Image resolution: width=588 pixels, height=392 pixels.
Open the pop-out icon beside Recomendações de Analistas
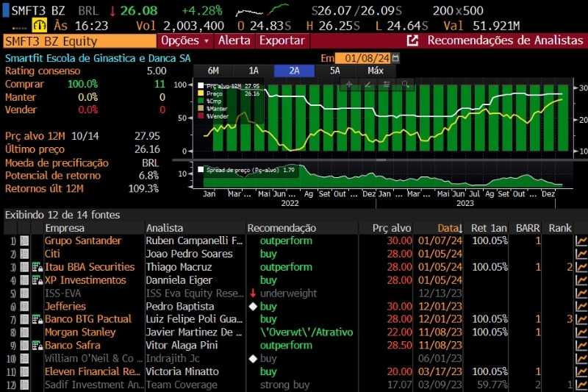pyautogui.click(x=412, y=40)
